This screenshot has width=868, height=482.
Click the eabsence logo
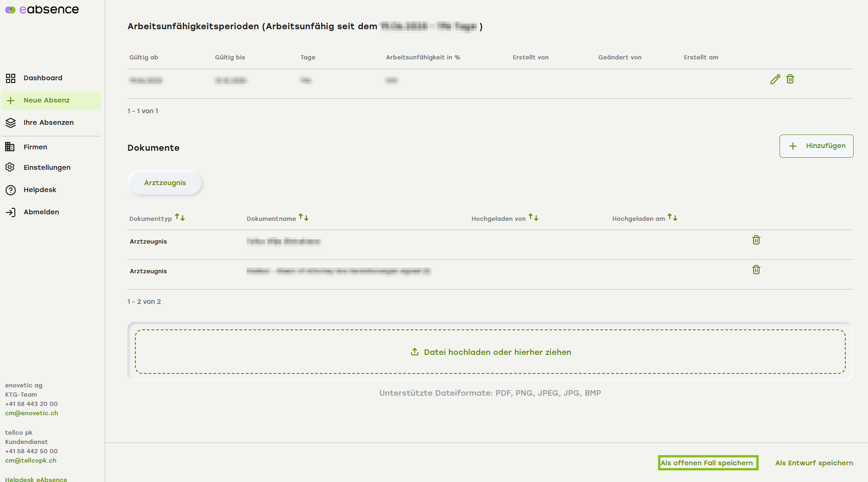[x=42, y=10]
